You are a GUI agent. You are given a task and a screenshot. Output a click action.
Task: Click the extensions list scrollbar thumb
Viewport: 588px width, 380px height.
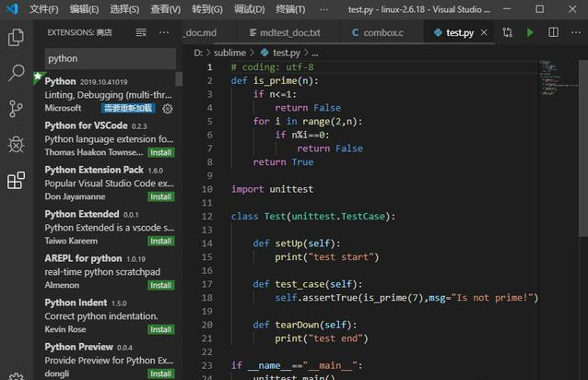click(x=179, y=79)
